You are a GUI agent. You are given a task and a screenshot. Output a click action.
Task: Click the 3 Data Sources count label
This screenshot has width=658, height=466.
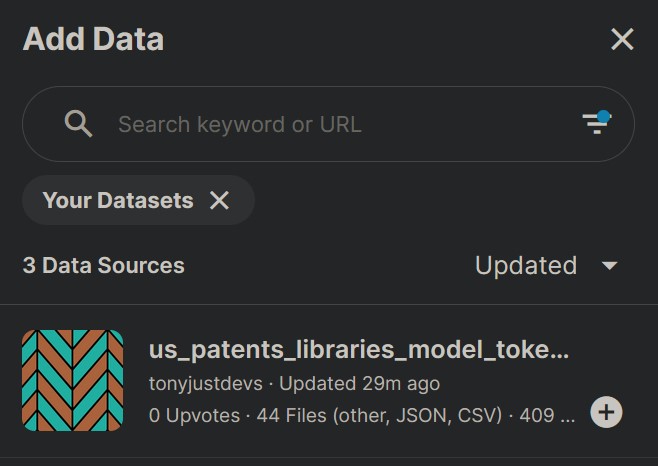104,265
